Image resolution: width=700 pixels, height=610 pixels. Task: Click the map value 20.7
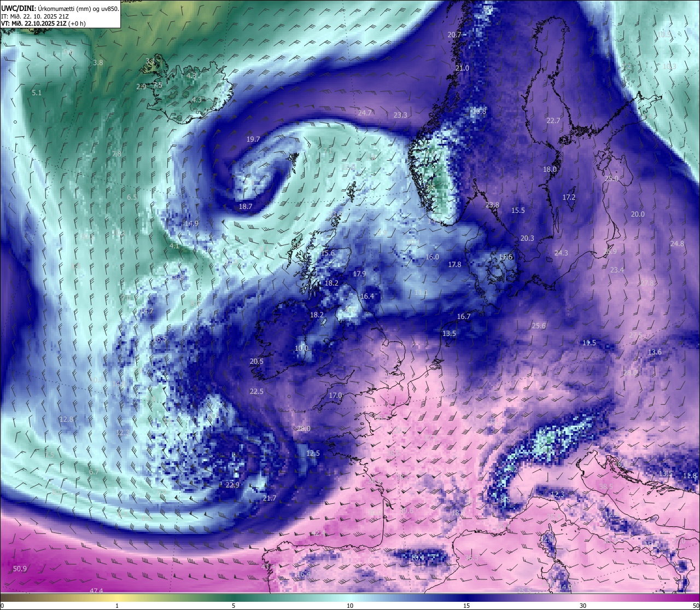pos(454,34)
